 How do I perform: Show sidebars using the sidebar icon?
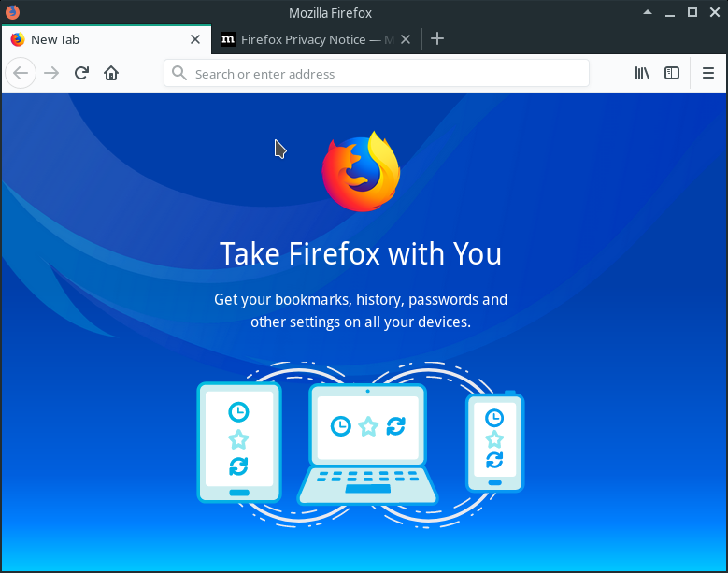click(672, 73)
